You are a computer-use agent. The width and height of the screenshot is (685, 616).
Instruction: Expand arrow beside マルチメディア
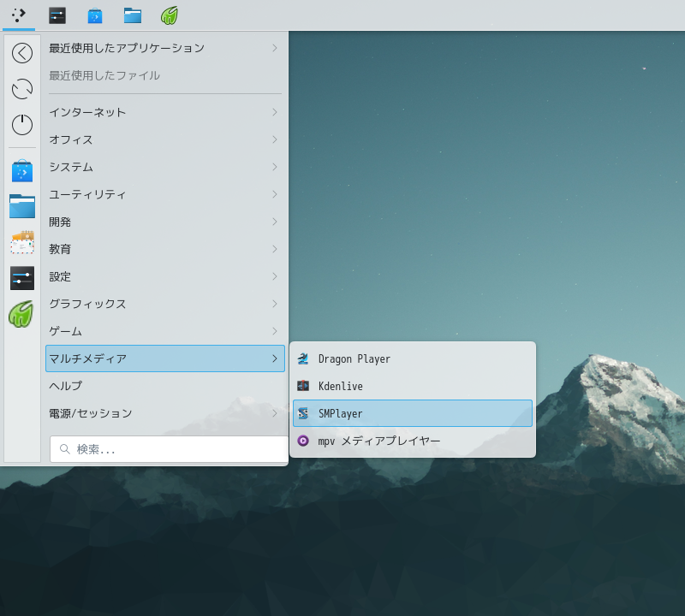coord(275,358)
